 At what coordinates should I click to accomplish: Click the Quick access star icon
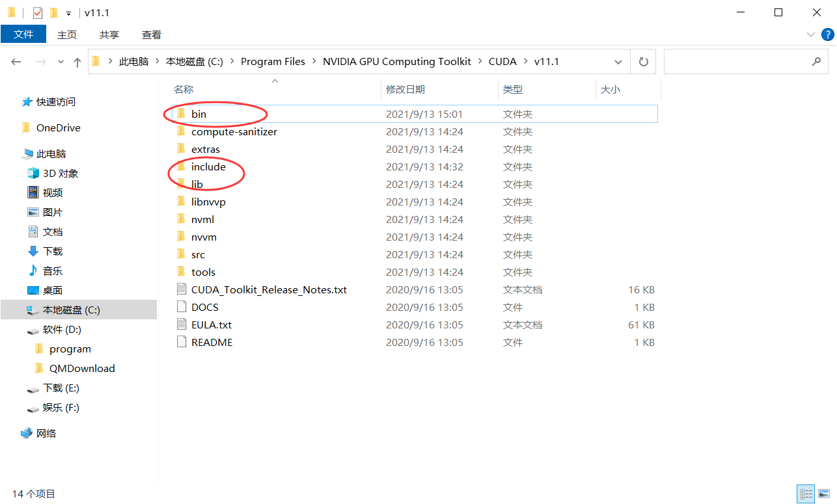coord(27,101)
